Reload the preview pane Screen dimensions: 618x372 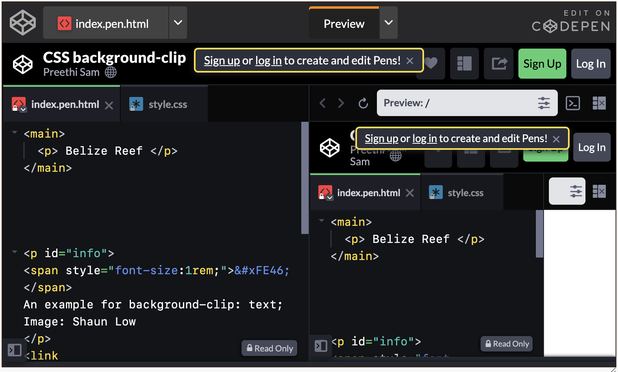363,103
